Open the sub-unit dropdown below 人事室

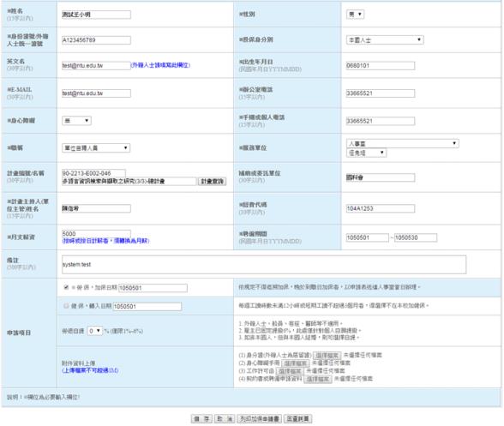(366, 153)
